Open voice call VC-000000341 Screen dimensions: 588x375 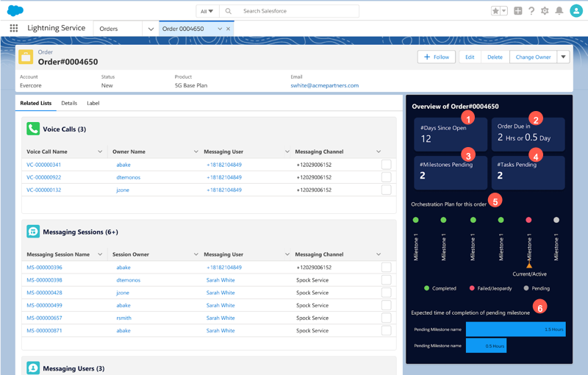coord(43,165)
